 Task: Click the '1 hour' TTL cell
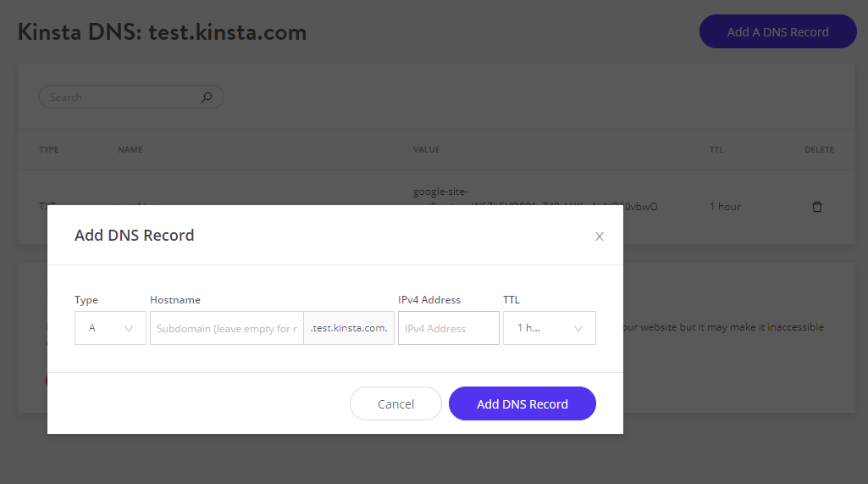725,207
